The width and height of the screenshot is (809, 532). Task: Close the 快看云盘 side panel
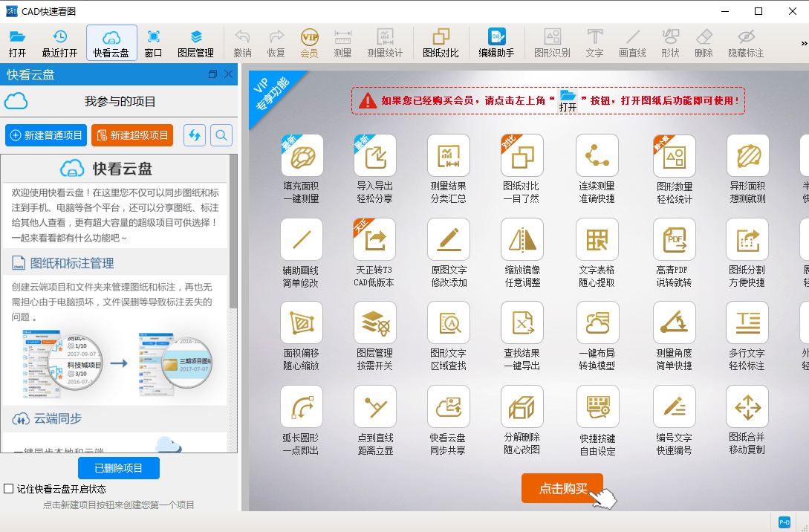coord(229,74)
